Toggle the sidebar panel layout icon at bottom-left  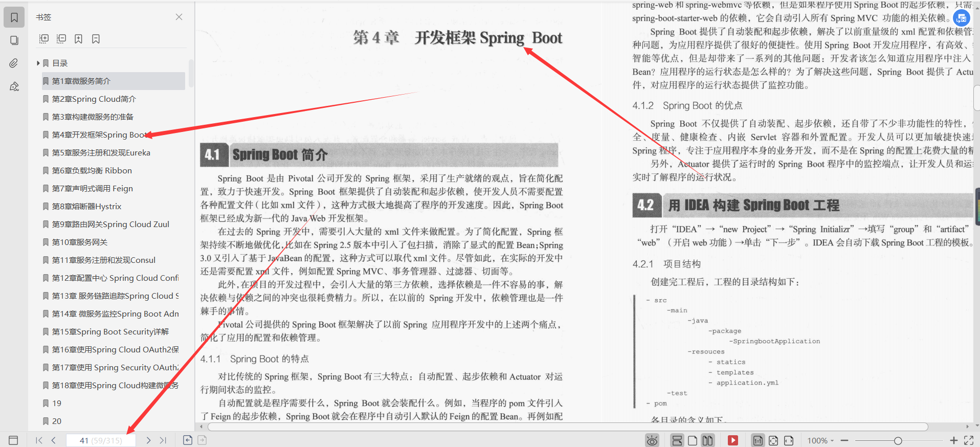[14, 440]
